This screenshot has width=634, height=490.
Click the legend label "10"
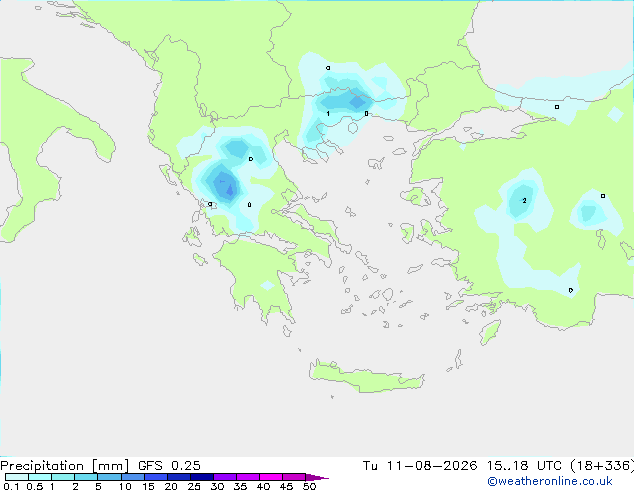coord(125,486)
